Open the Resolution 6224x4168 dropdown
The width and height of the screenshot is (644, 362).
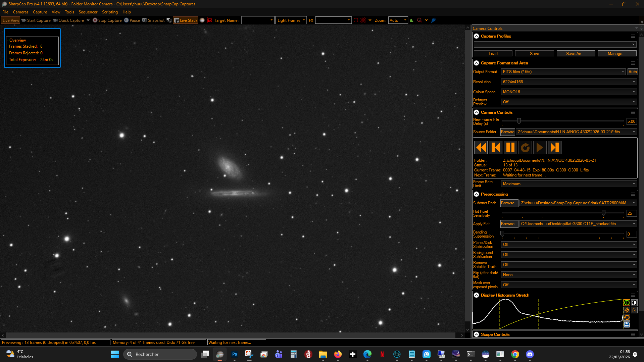coord(569,82)
